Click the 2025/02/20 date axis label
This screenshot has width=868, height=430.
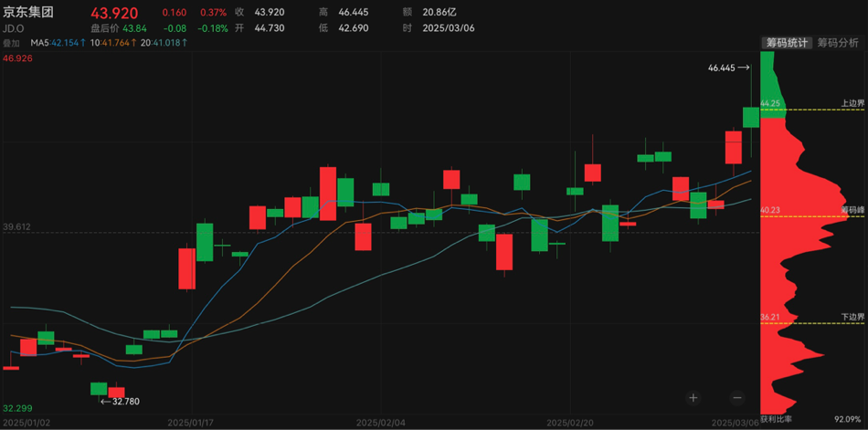point(569,423)
